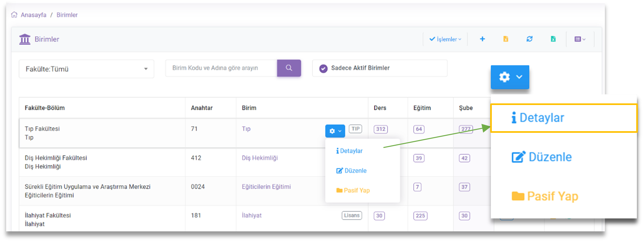Click the refresh arrows icon
644x242 pixels.
click(x=529, y=39)
